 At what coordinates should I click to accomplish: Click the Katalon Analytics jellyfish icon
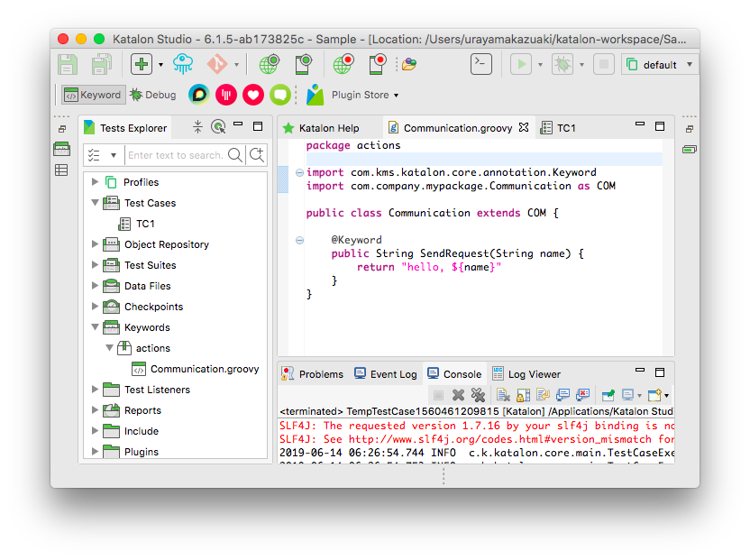[183, 64]
